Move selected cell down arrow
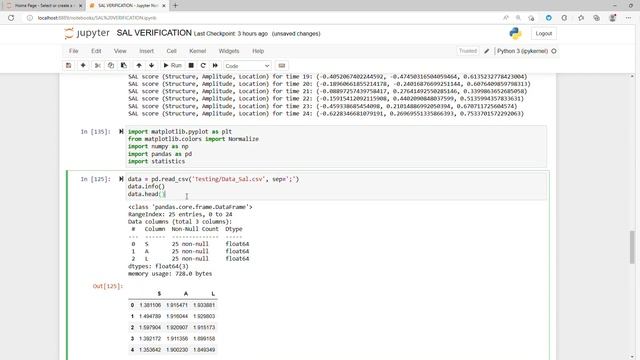The width and height of the screenshot is (640, 360). tap(151, 66)
